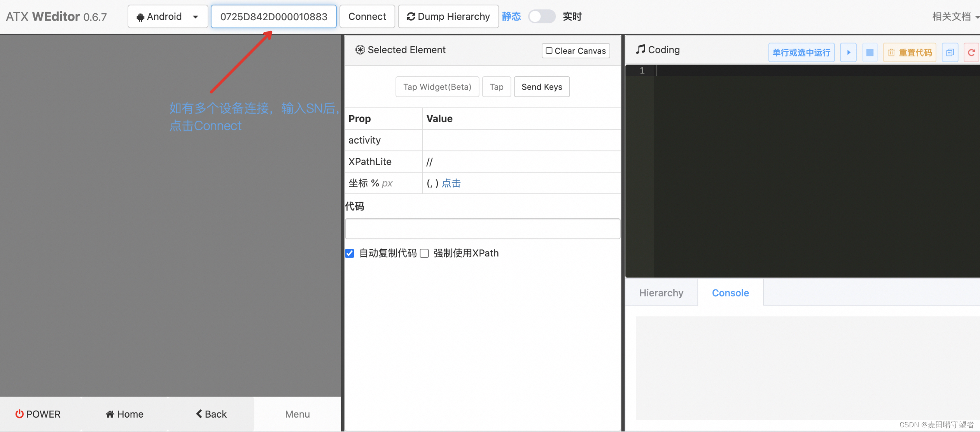Image resolution: width=980 pixels, height=432 pixels.
Task: Expand the 相关文档 dropdown menu
Action: click(x=954, y=16)
